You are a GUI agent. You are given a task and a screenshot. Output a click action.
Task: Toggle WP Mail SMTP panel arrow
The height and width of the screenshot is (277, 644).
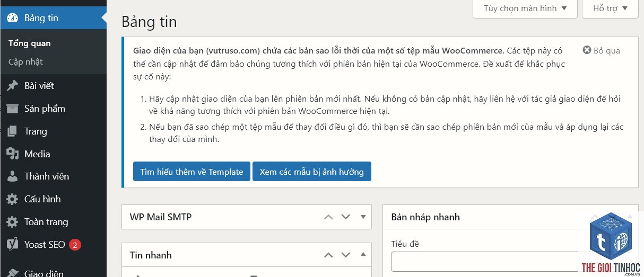pos(363,217)
